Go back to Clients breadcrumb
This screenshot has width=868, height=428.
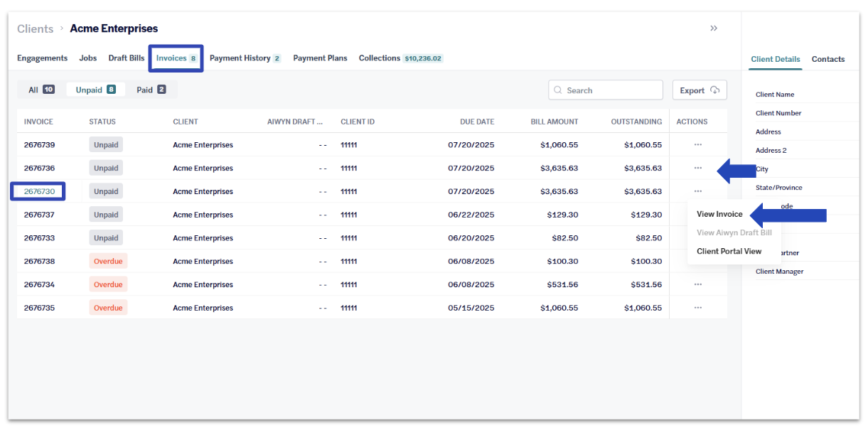(35, 28)
